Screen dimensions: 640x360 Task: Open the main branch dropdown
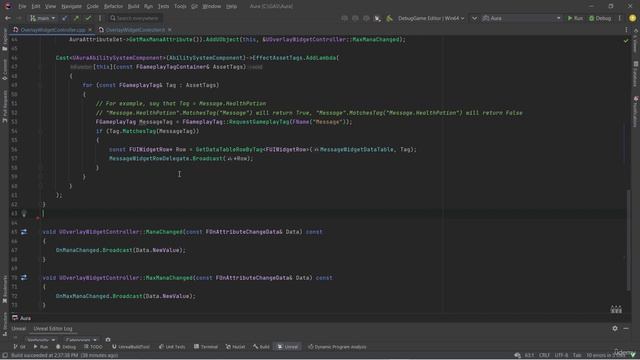tap(42, 18)
